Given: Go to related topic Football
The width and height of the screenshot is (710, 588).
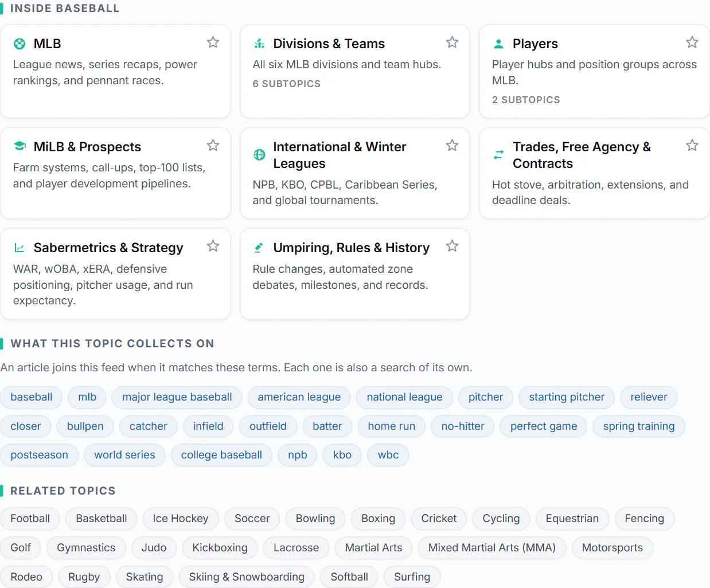Looking at the screenshot, I should [30, 519].
